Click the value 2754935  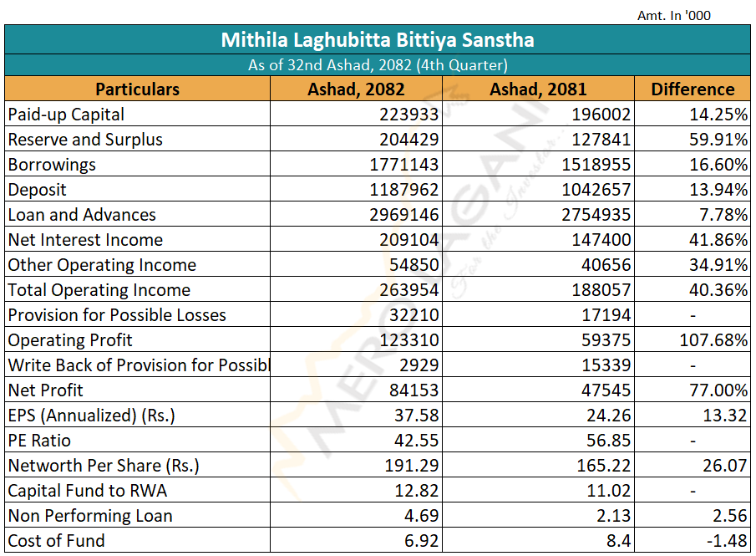point(596,215)
